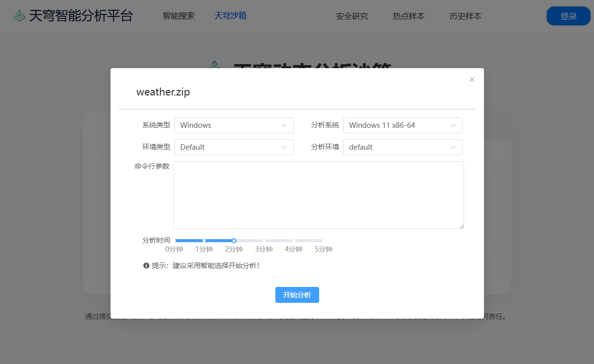Open the 安全研究 section
594x364 pixels.
(x=352, y=16)
